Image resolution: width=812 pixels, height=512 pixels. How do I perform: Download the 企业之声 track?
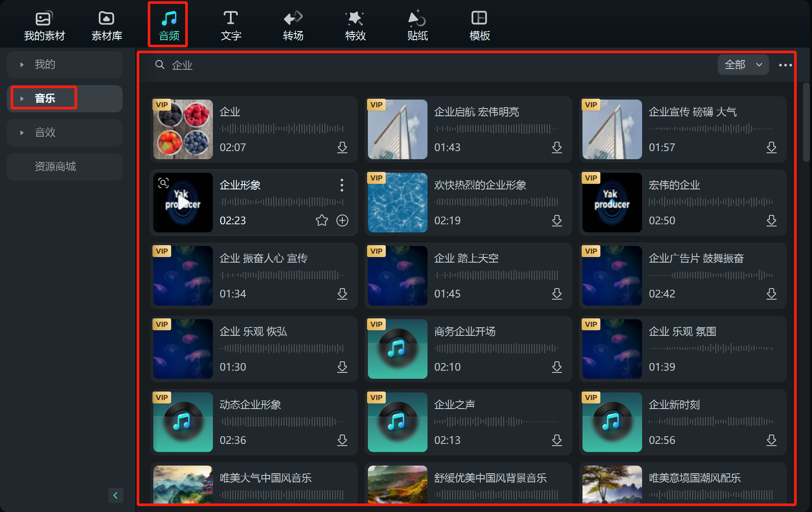coord(557,440)
